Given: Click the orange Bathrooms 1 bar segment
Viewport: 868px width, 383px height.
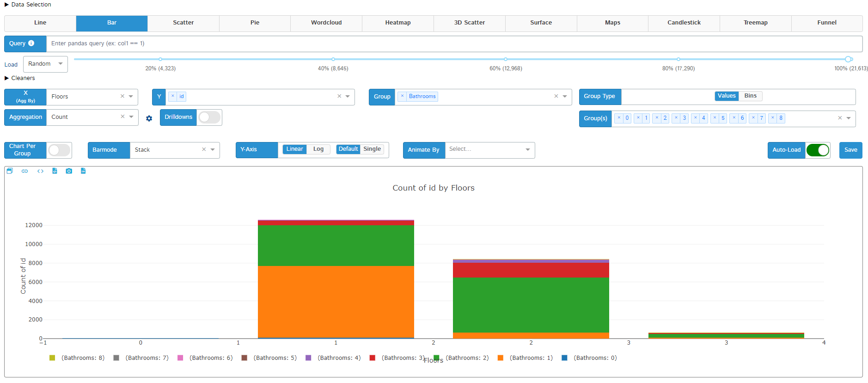Looking at the screenshot, I should (336, 302).
